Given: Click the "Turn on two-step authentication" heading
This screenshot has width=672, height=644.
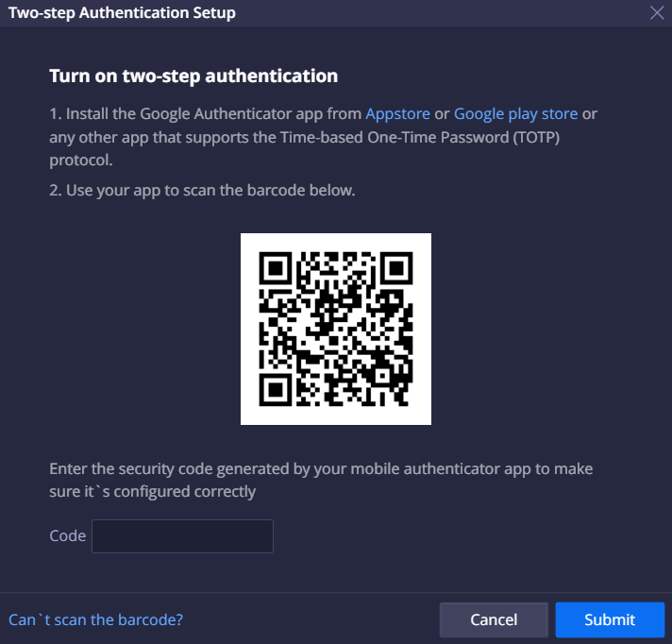Looking at the screenshot, I should [193, 76].
